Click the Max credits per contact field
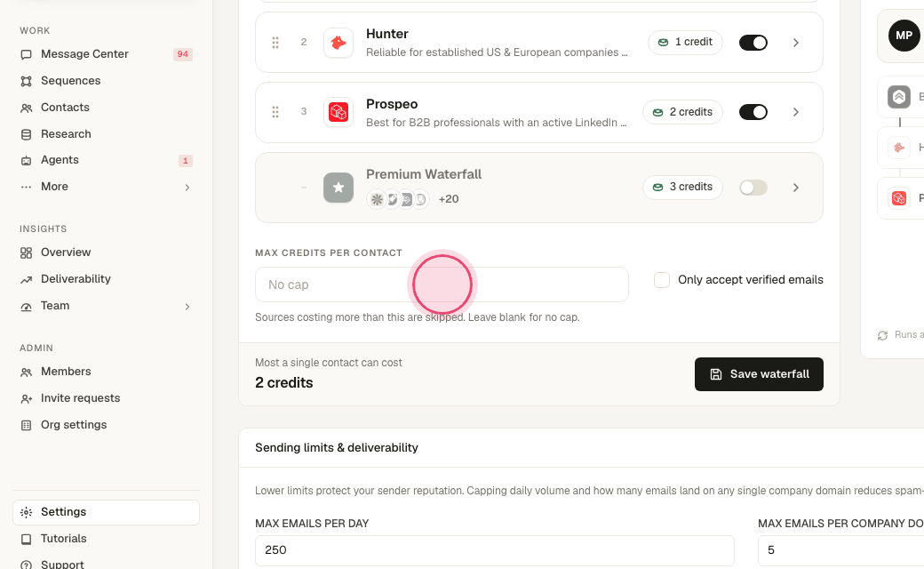Viewport: 924px width, 569px height. (x=442, y=284)
